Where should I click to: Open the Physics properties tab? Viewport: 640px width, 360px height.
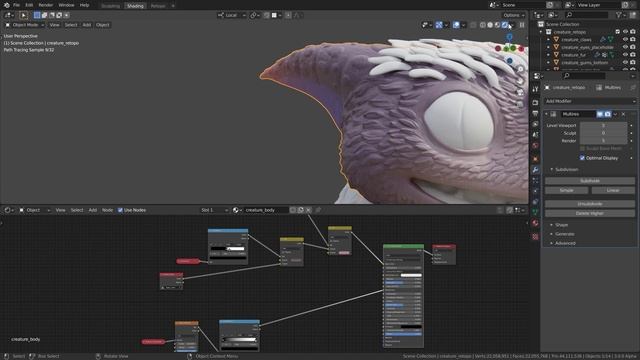535,191
